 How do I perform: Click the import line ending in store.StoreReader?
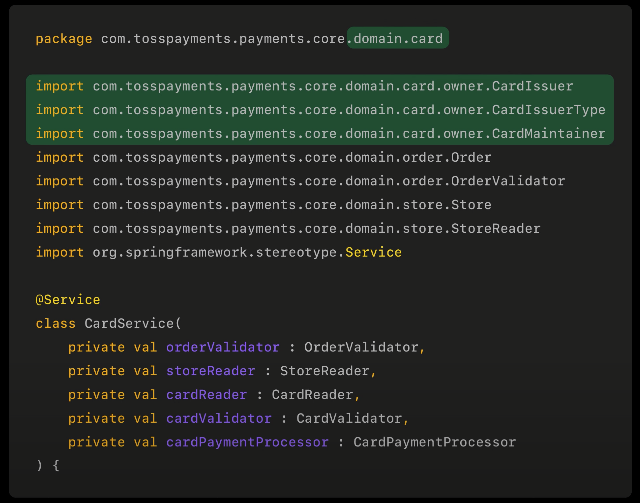pyautogui.click(x=288, y=229)
